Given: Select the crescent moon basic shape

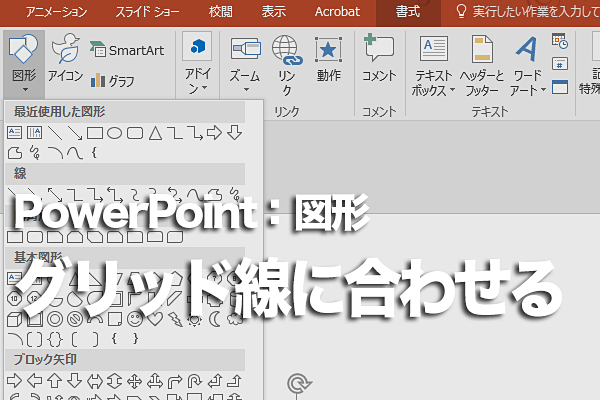Looking at the screenshot, I should point(215,319).
